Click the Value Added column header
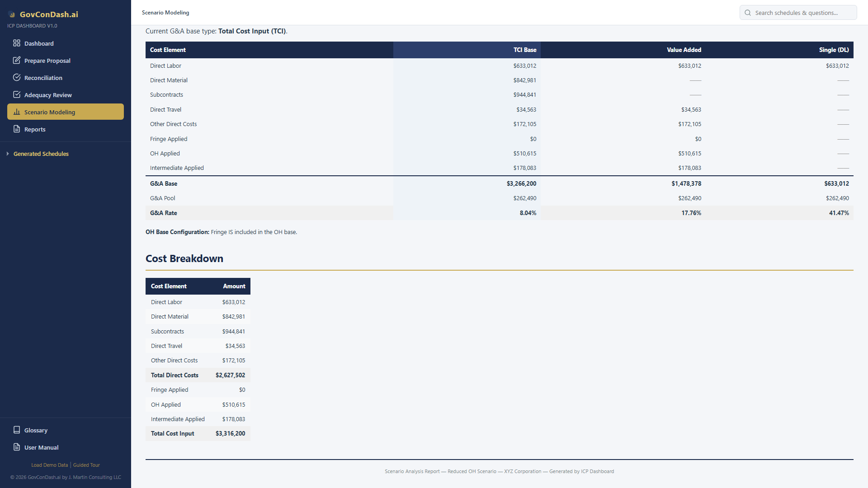The height and width of the screenshot is (488, 868). pyautogui.click(x=684, y=50)
